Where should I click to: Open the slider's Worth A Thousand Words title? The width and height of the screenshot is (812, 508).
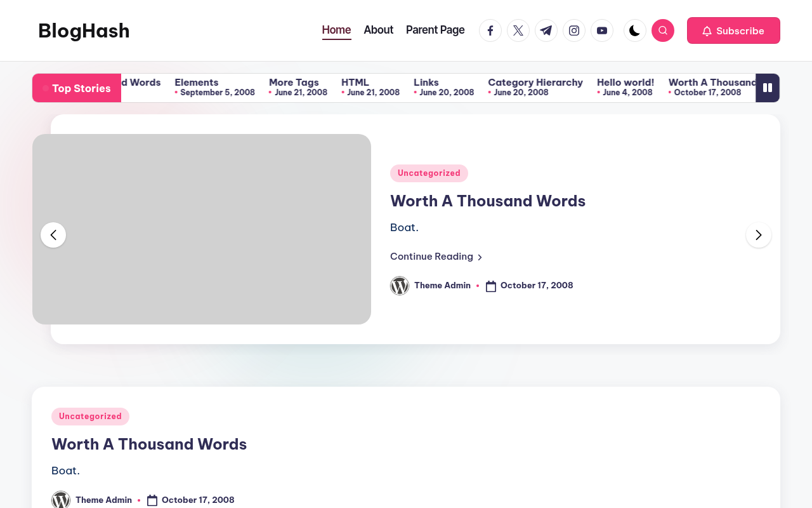pyautogui.click(x=488, y=201)
